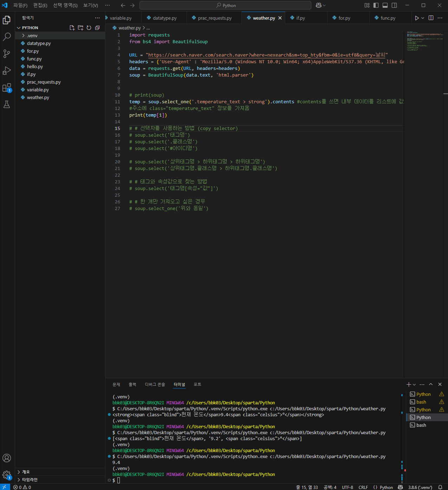This screenshot has height=490, width=448.
Task: Open the 편집(E) menu
Action: pos(40,5)
